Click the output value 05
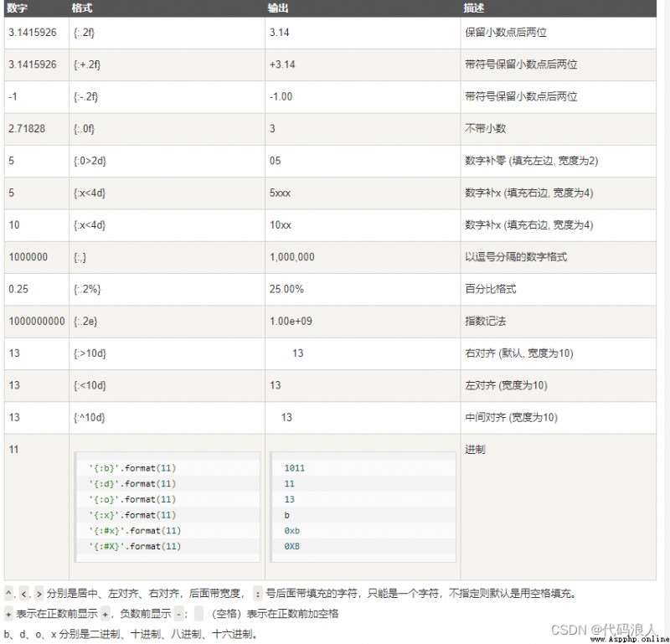The image size is (670, 644). 276,161
